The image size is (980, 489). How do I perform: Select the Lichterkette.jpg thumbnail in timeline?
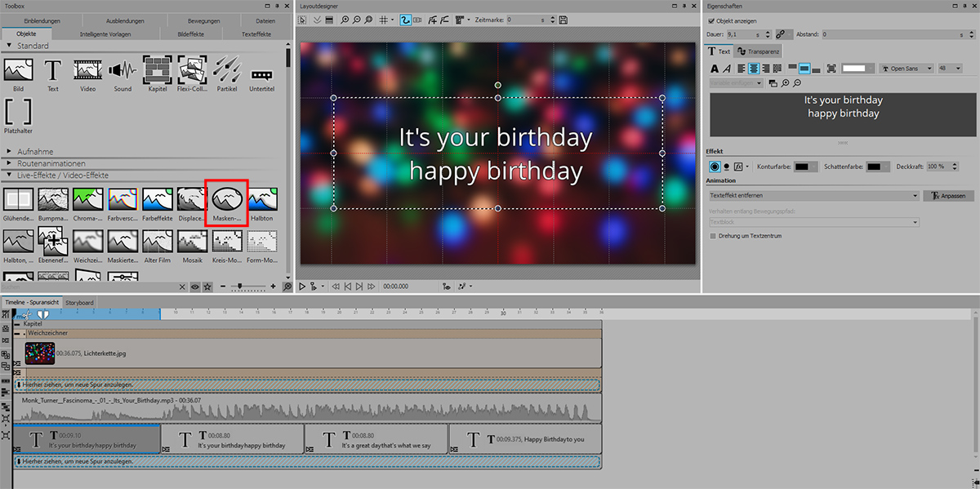pos(40,353)
